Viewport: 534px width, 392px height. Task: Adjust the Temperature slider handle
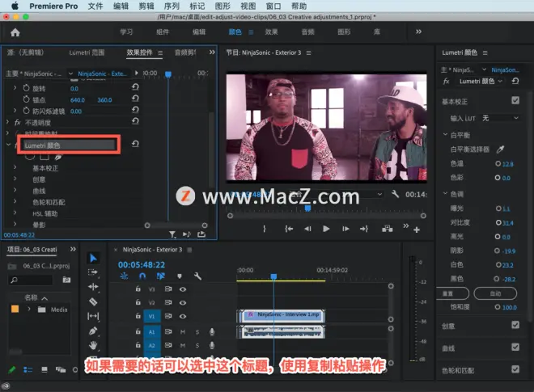(x=498, y=164)
